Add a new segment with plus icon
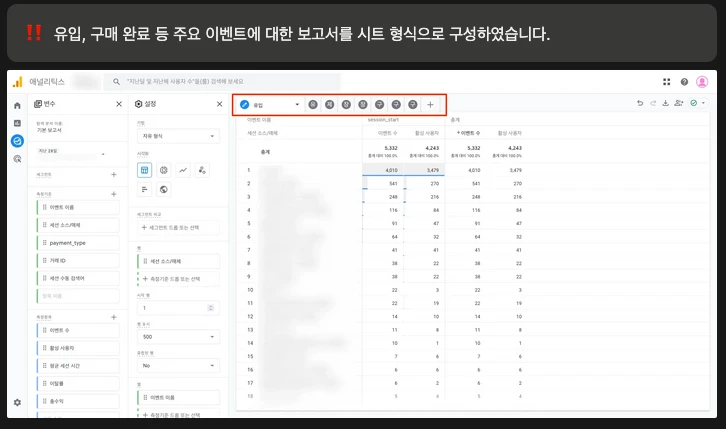This screenshot has width=726, height=429. point(113,174)
